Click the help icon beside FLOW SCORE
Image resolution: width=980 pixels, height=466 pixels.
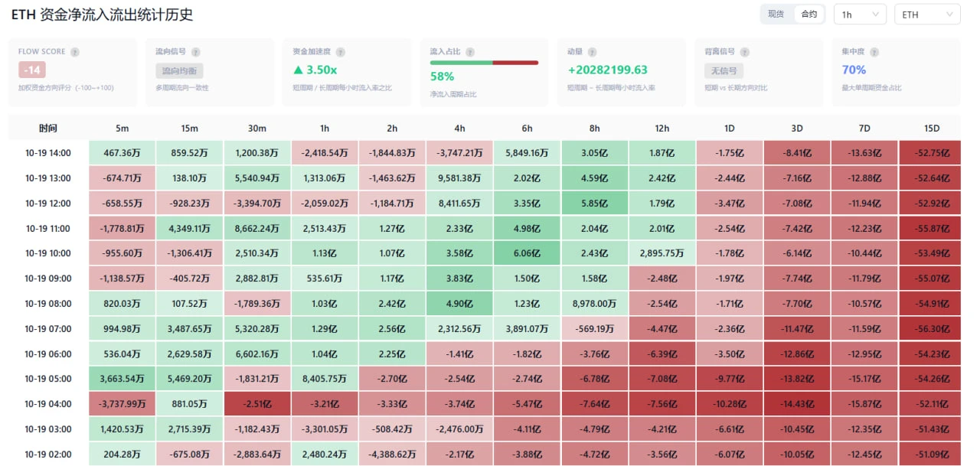pyautogui.click(x=75, y=52)
